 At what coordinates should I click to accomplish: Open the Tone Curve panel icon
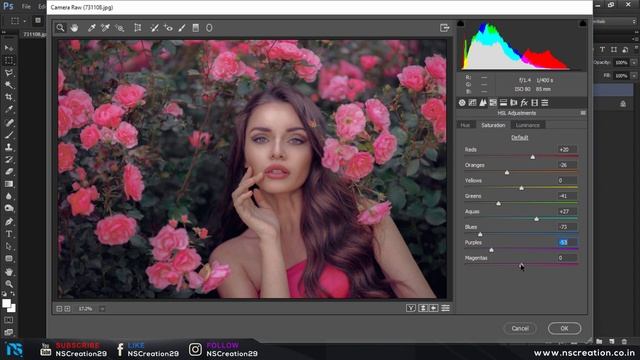(472, 103)
